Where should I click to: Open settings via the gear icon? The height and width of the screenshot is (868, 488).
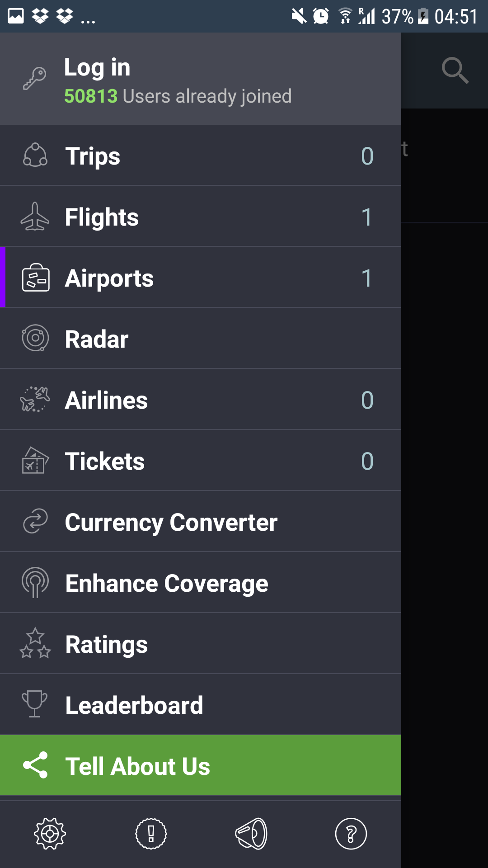coord(50,833)
